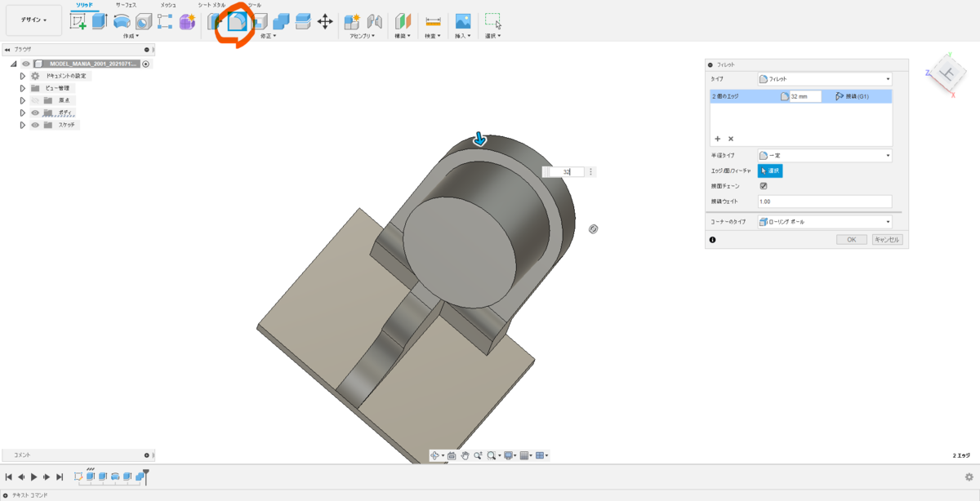
Task: Click the Insert image icon
Action: tap(463, 22)
